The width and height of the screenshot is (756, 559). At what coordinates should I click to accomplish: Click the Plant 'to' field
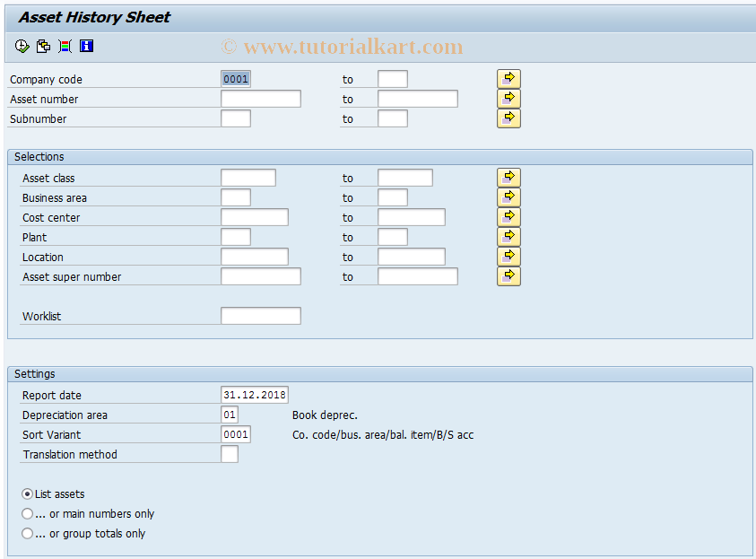tap(393, 237)
